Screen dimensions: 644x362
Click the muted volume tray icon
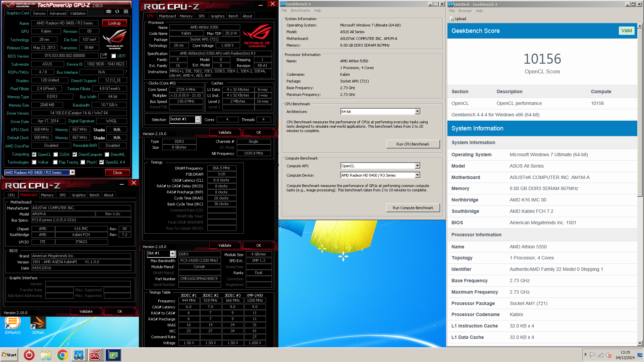coord(609,355)
